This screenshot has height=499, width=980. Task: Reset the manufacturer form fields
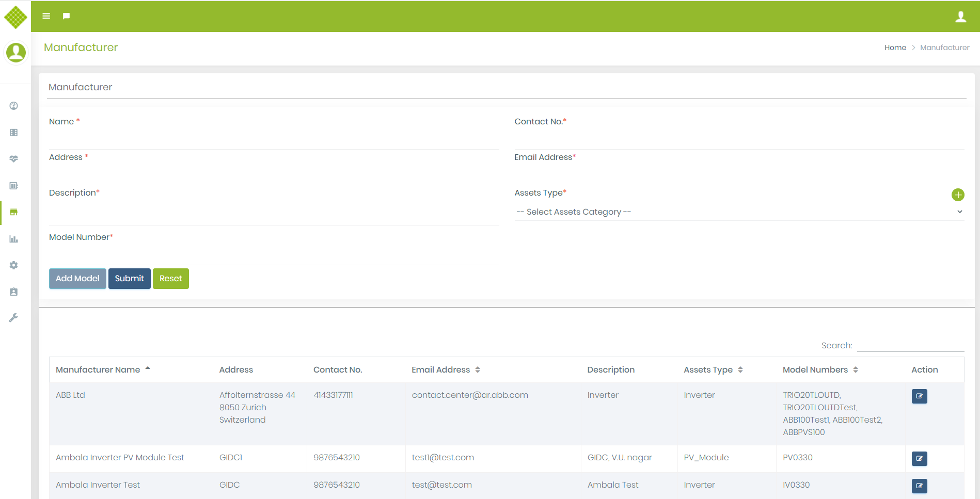pos(170,278)
